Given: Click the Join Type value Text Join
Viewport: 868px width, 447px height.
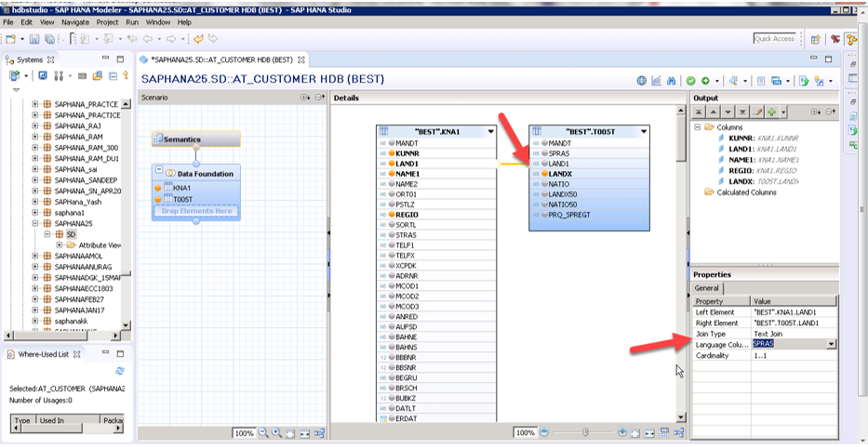Looking at the screenshot, I should point(794,335).
